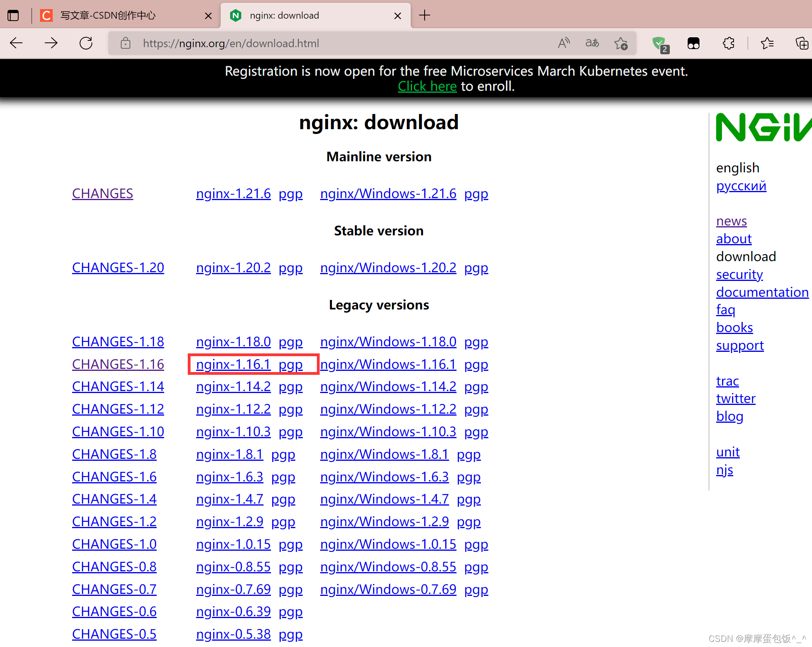Open CHANGES-0.8 link
The width and height of the screenshot is (812, 647).
point(114,567)
